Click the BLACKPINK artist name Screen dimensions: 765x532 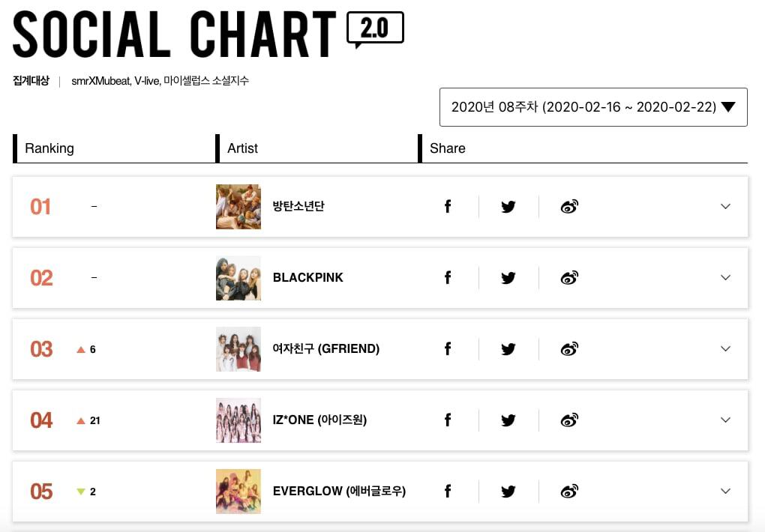(x=307, y=278)
